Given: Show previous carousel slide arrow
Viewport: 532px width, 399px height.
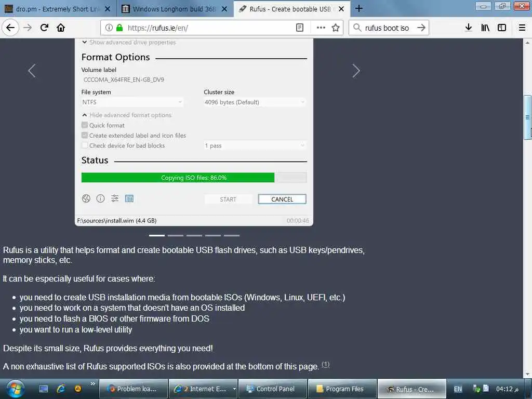Looking at the screenshot, I should (x=32, y=71).
